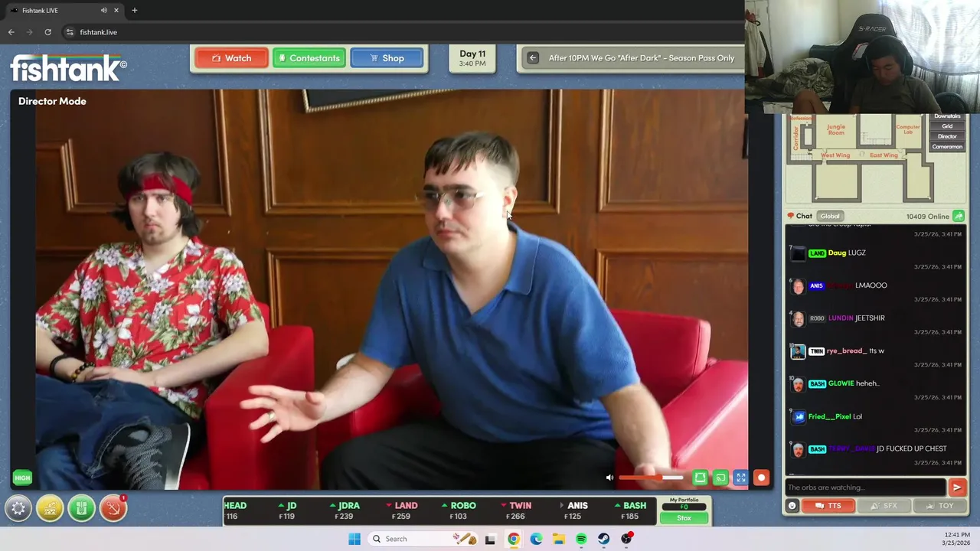The height and width of the screenshot is (551, 980).
Task: Click username LUNDIN in chat
Action: (x=841, y=318)
